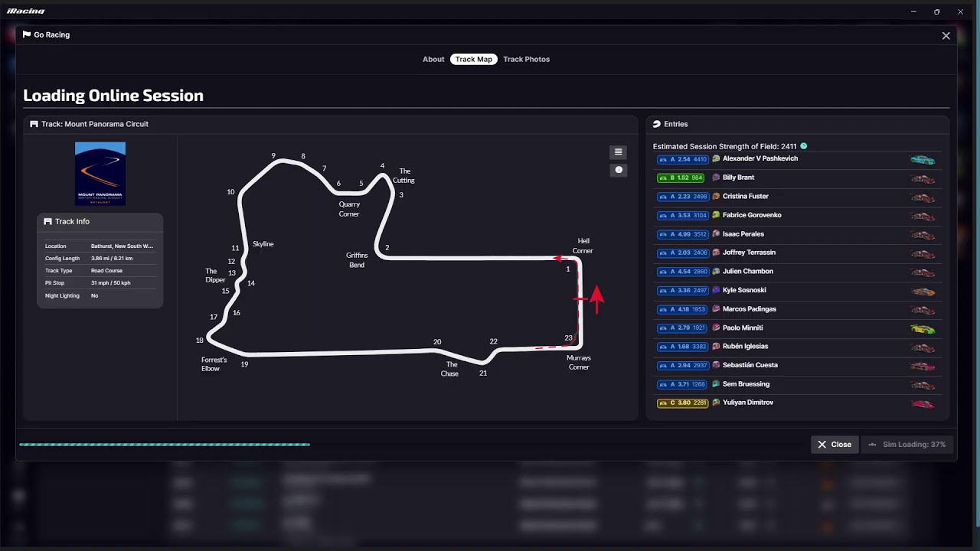Screen dimensions: 980x551
Task: Click Marcos Padingas' car icon
Action: (923, 310)
